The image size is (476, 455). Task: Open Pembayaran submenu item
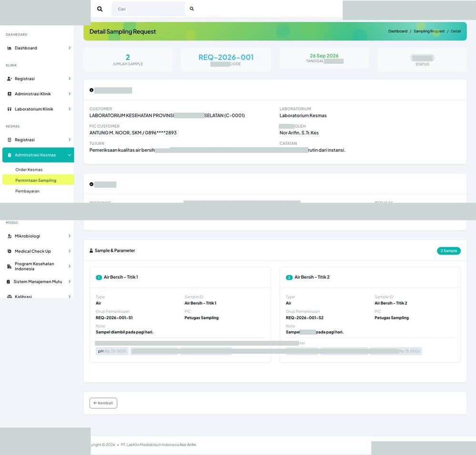point(38,191)
